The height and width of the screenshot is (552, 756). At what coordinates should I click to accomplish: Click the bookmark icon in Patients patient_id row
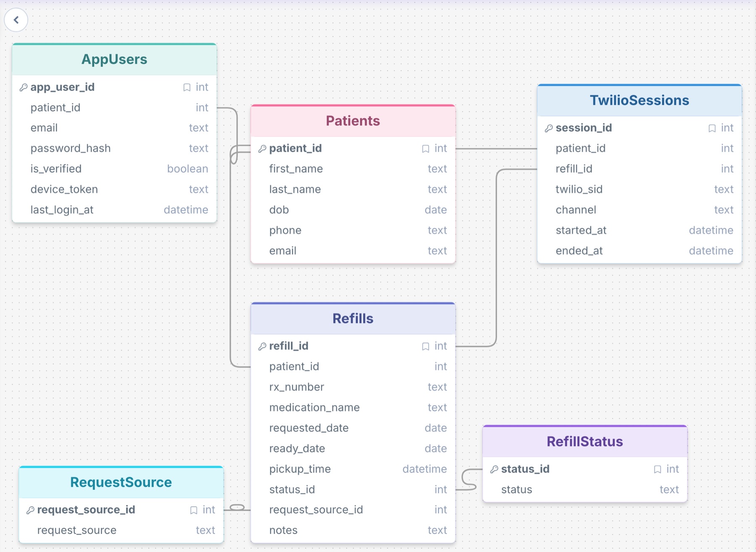pos(425,149)
